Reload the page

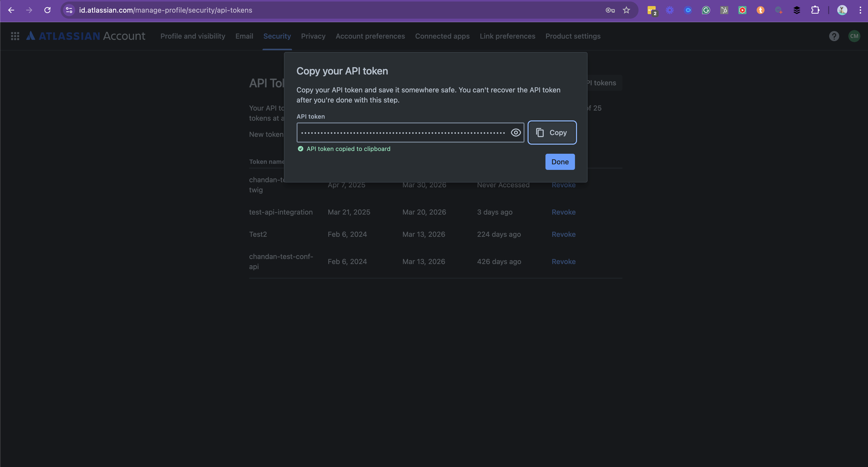point(47,10)
